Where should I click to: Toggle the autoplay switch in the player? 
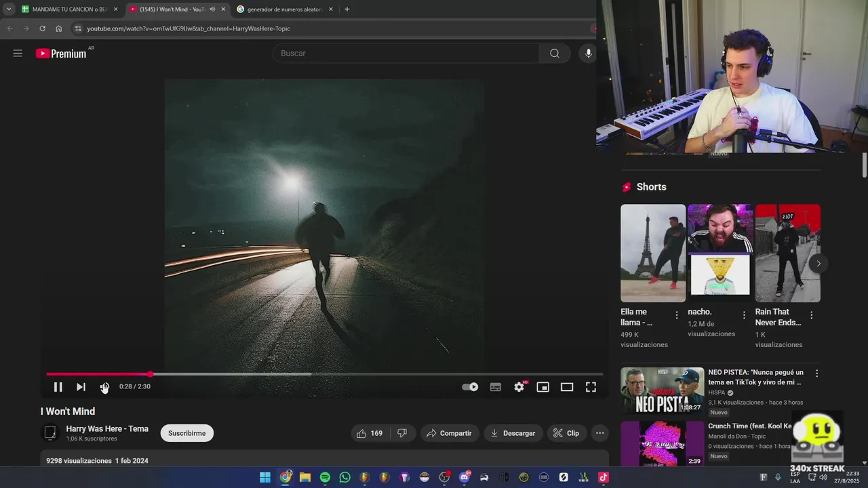[470, 387]
